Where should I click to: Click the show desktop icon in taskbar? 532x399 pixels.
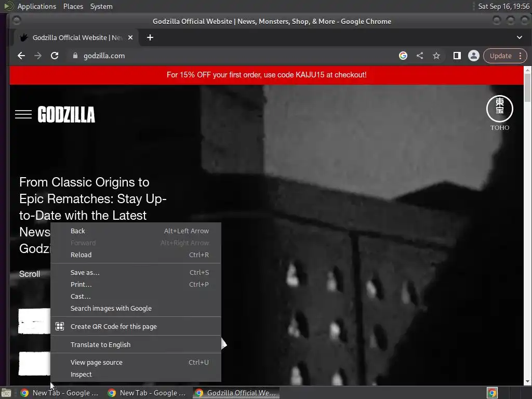point(6,393)
